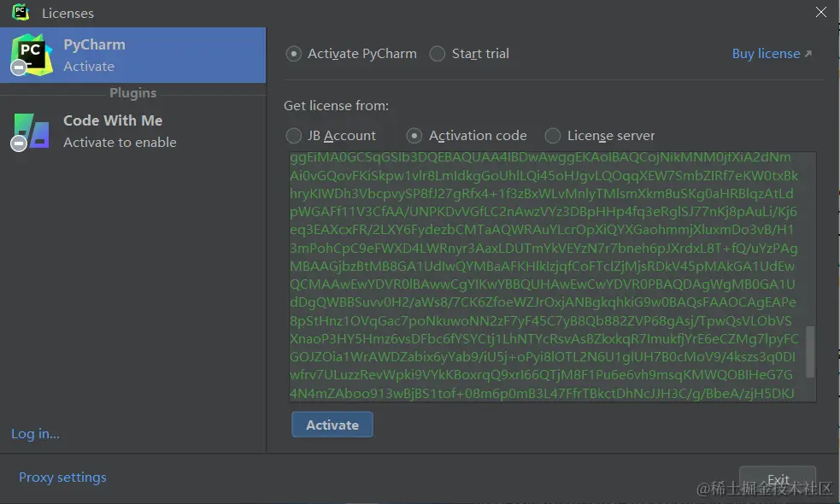Open the Buy license link
The width and height of the screenshot is (840, 504).
766,52
